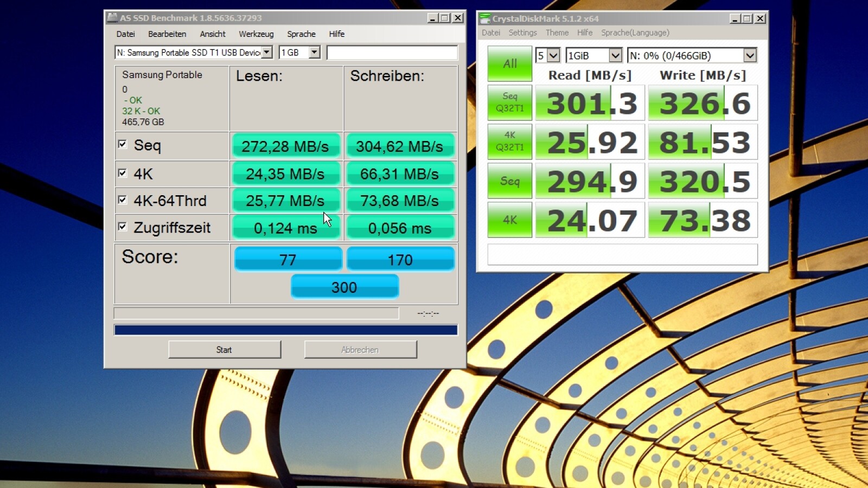Click the Abbrechen button
The image size is (868, 488).
[x=360, y=350]
